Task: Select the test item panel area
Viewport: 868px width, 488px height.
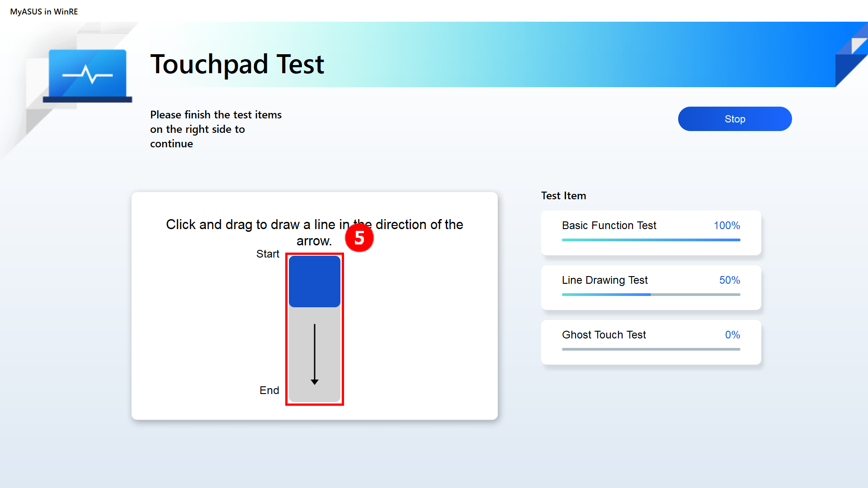Action: coord(651,278)
